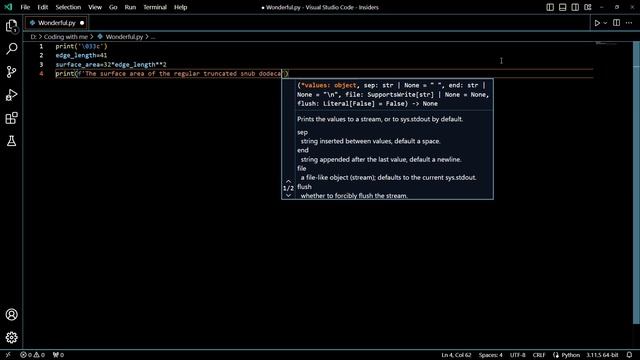Split the editor to the right
The width and height of the screenshot is (640, 360).
[616, 23]
